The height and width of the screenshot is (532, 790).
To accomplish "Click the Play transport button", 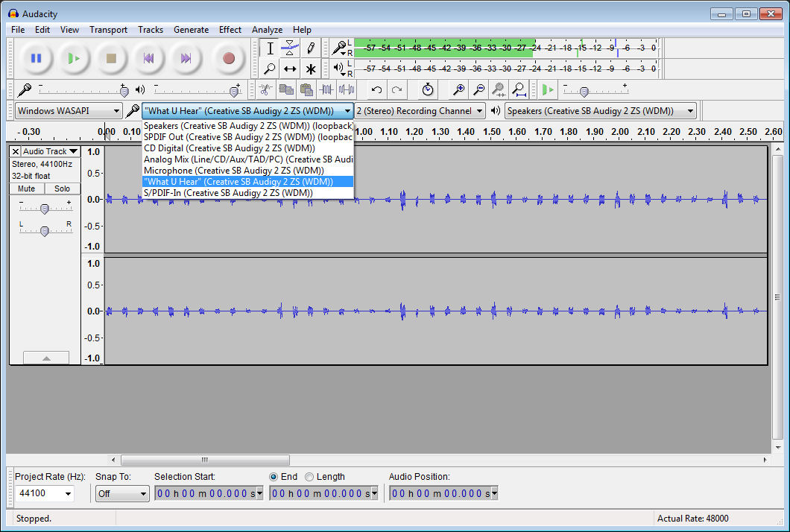I will [x=74, y=58].
